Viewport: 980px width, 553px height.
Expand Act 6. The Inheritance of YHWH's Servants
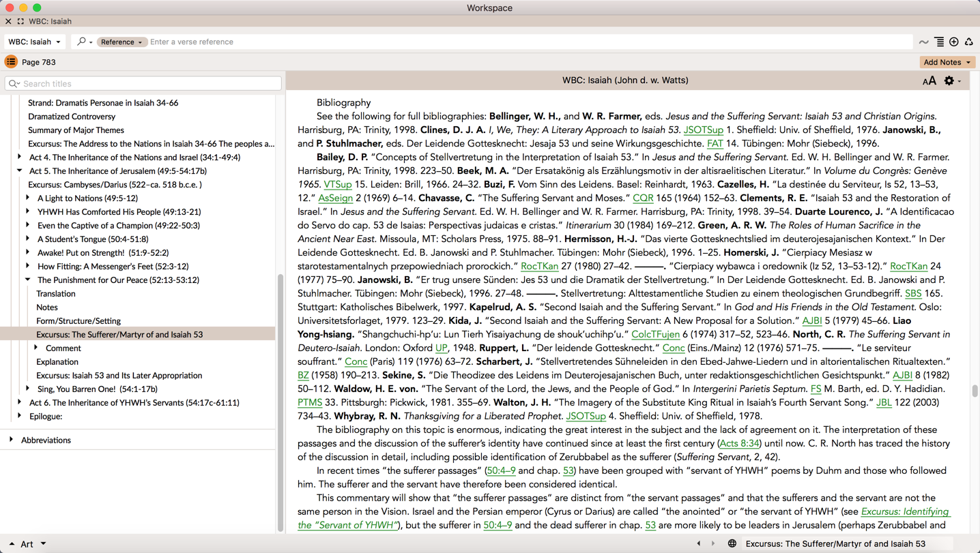(19, 402)
